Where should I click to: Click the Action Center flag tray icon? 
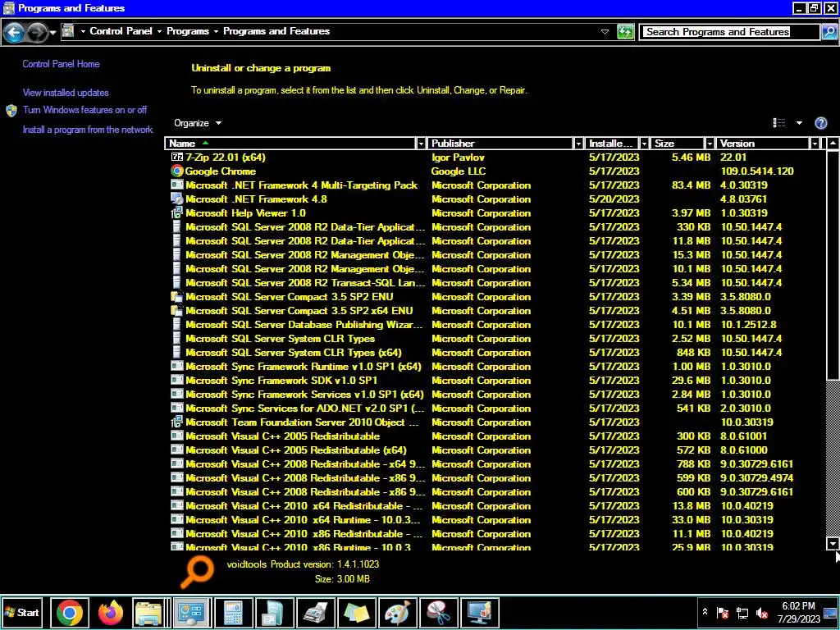[723, 613]
